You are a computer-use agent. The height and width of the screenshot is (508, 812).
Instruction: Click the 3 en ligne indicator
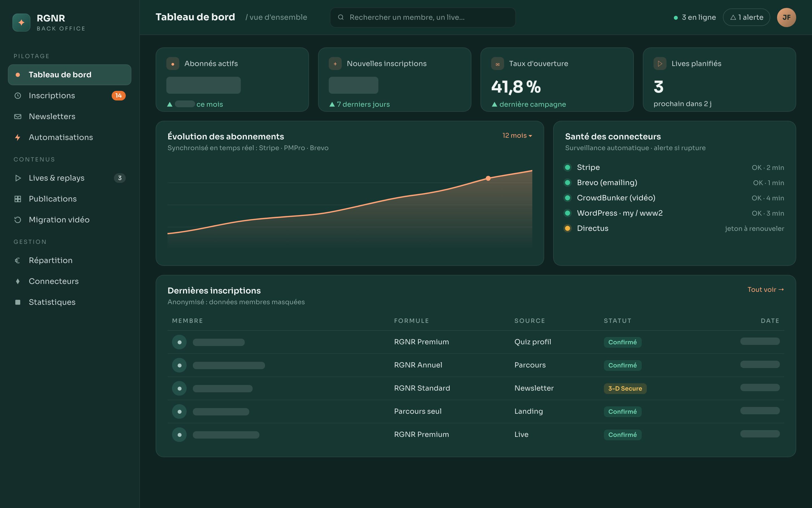[694, 17]
